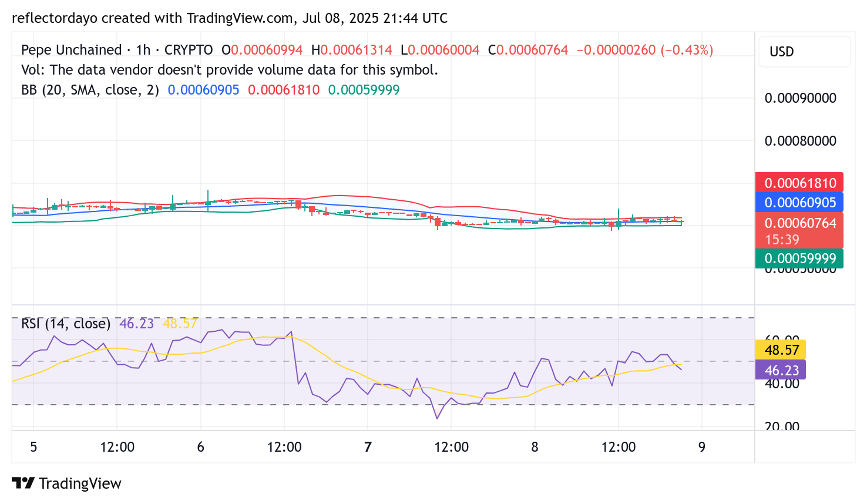Click the blue basis price label 0.00060905
Screen dimensions: 867x504
pyautogui.click(x=800, y=203)
